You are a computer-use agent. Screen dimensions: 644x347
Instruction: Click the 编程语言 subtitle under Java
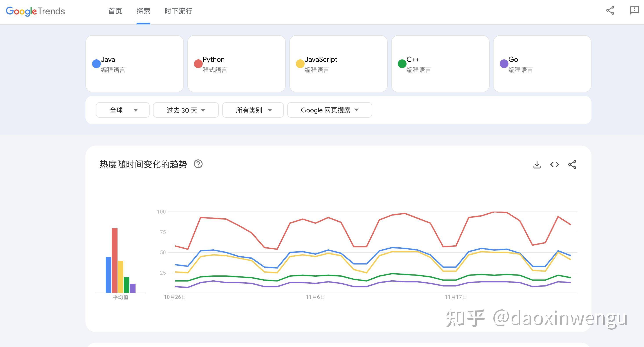click(113, 70)
